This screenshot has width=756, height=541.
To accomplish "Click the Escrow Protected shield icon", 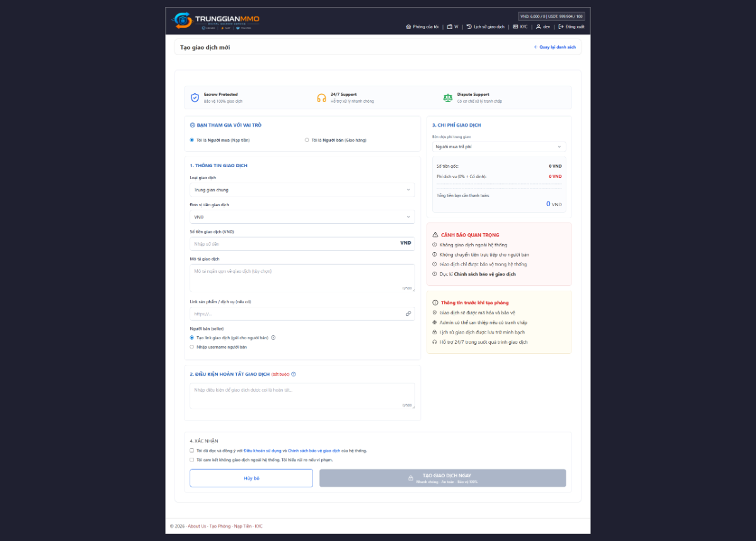I will pyautogui.click(x=195, y=98).
